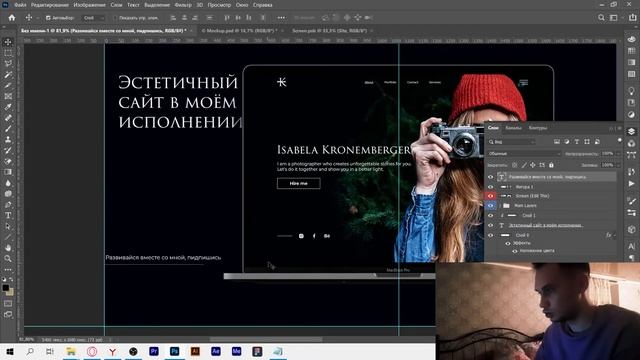Select the Path Selection tool
This screenshot has width=640, height=360.
pos(8,226)
